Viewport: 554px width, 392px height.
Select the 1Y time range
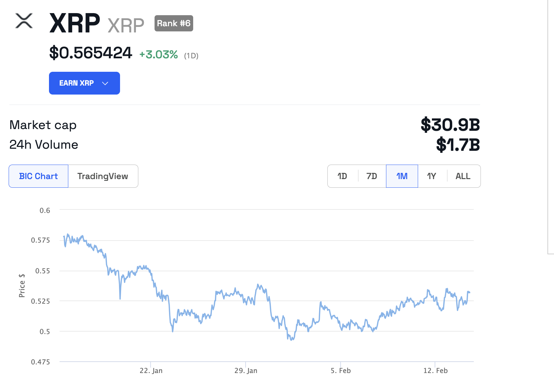[x=432, y=176]
